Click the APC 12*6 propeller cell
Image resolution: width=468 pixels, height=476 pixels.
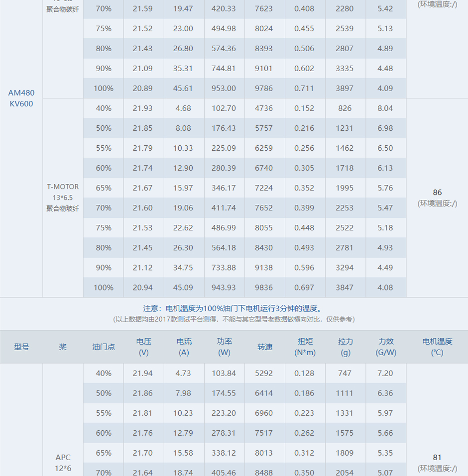click(63, 463)
